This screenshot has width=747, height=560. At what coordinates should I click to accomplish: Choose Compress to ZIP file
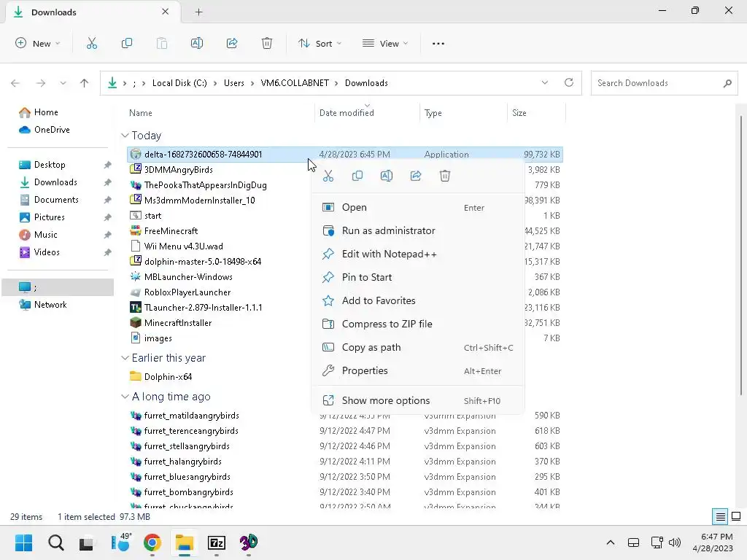coord(418,324)
